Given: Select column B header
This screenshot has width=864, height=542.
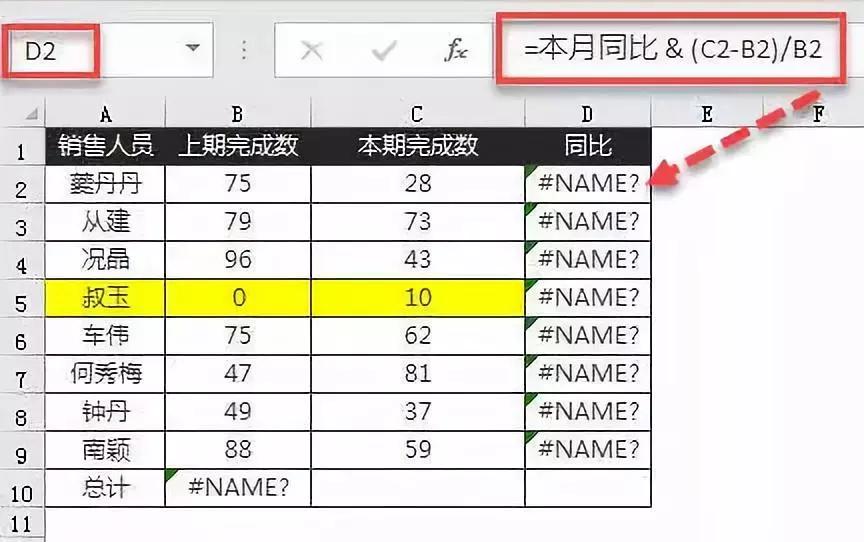Looking at the screenshot, I should coord(238,114).
